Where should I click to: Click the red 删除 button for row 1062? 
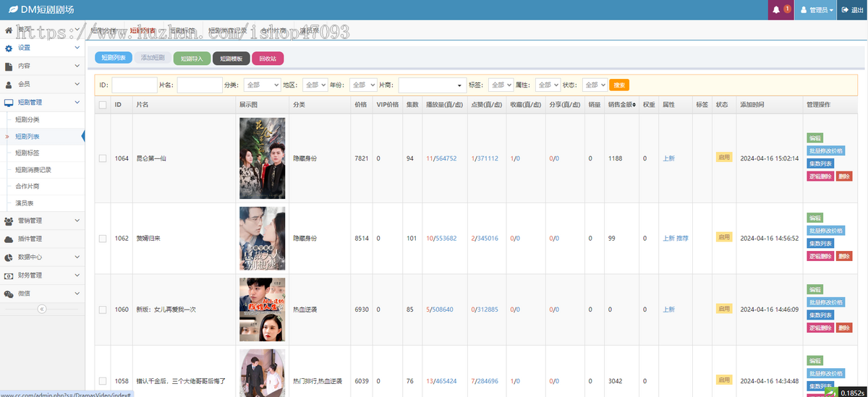point(844,256)
